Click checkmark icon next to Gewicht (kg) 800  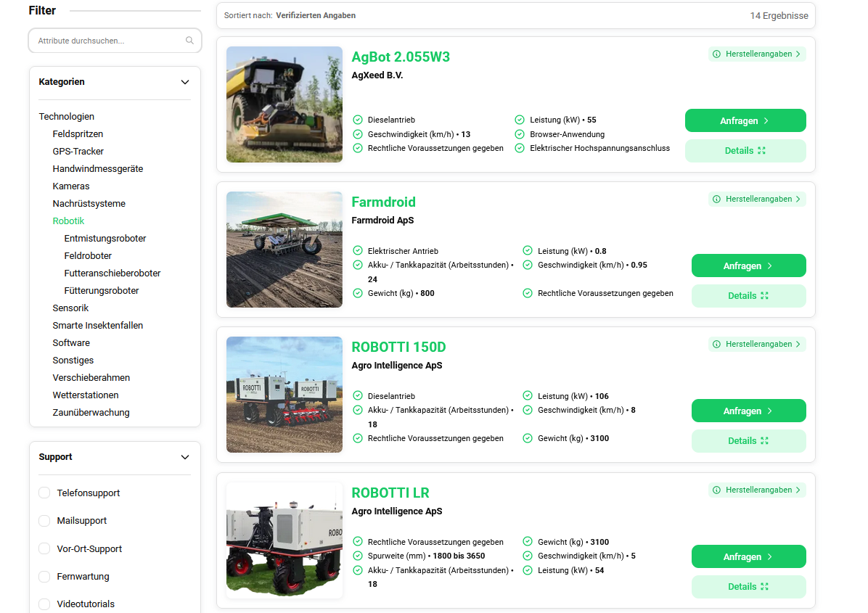click(358, 293)
